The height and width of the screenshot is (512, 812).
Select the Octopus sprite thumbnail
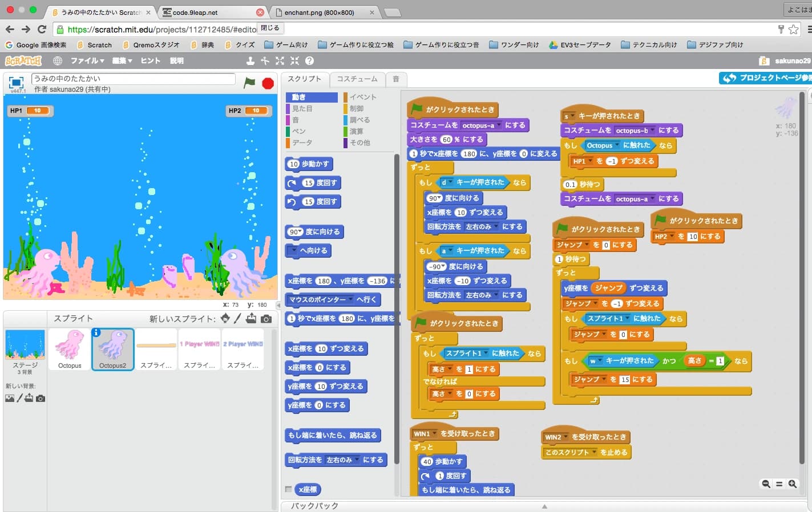tap(70, 348)
